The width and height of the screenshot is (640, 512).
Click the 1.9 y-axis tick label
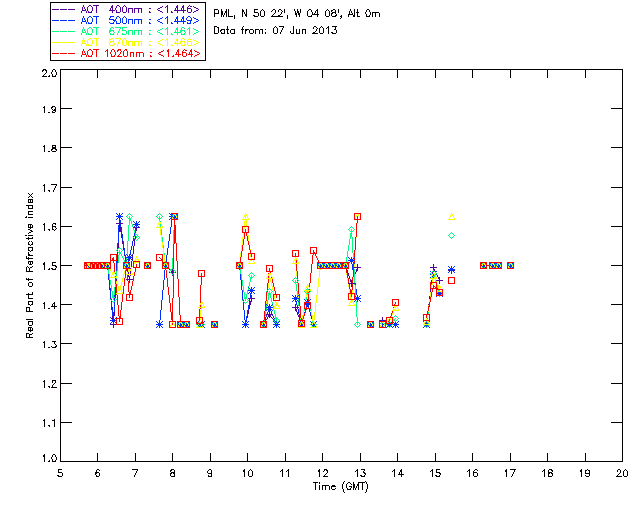pos(49,109)
